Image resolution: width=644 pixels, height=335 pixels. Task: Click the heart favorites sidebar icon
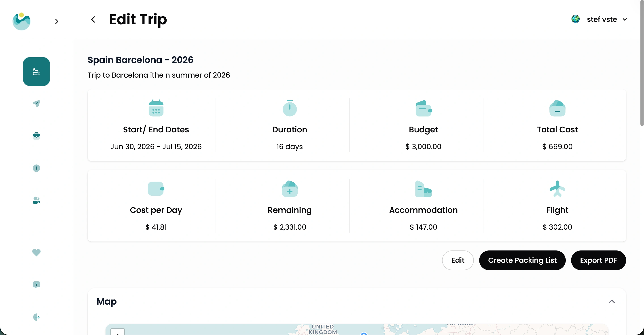pos(36,252)
